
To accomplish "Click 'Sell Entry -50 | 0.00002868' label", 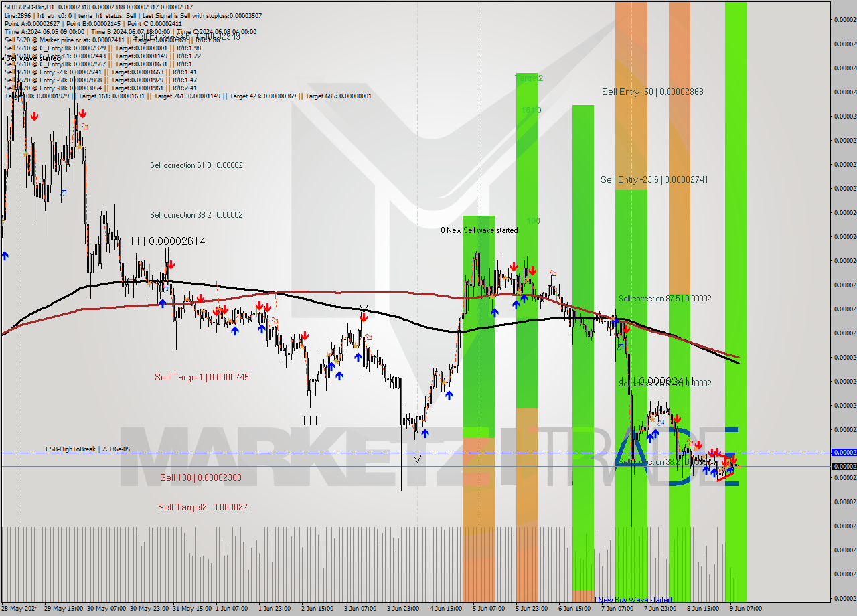I will click(652, 92).
